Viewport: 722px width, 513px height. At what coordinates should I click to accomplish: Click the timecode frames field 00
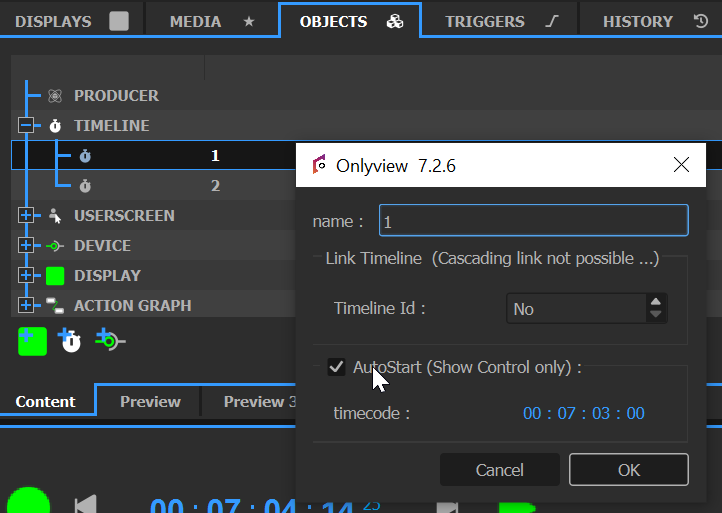click(635, 413)
